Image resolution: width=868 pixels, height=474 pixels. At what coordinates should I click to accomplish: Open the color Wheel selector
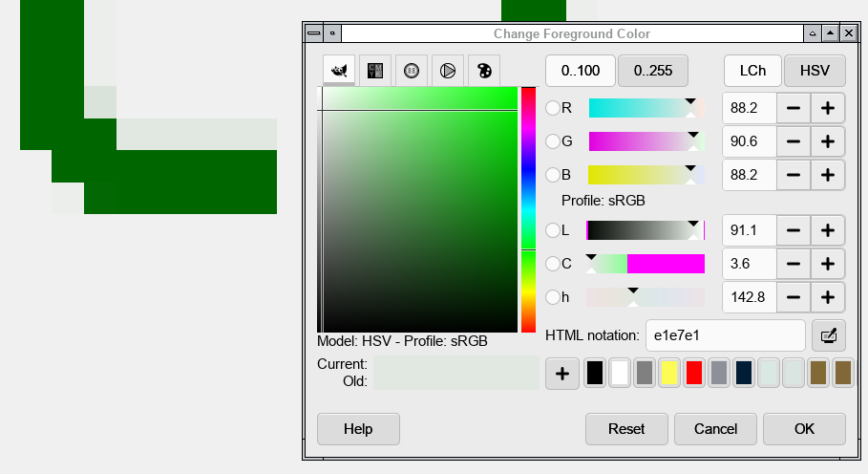[x=447, y=71]
